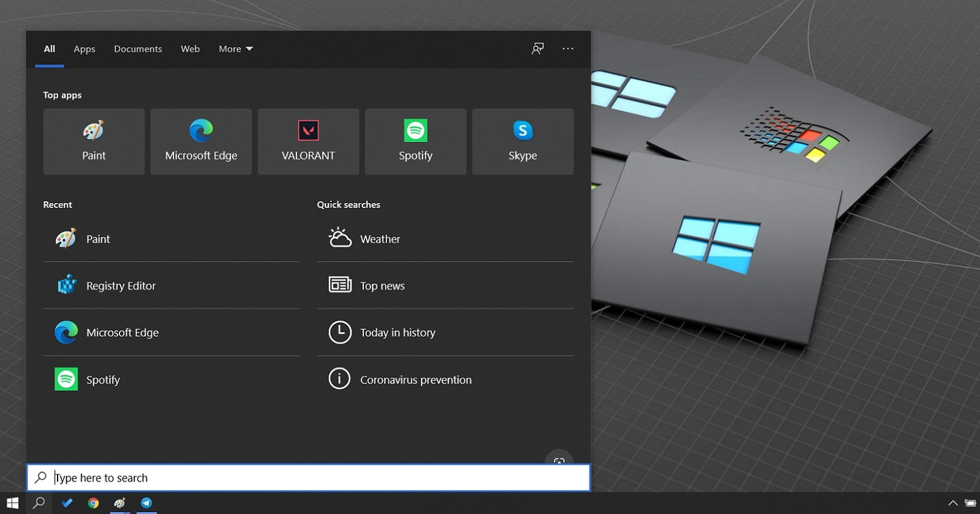The width and height of the screenshot is (980, 514).
Task: Run the Weather quick search
Action: click(445, 239)
